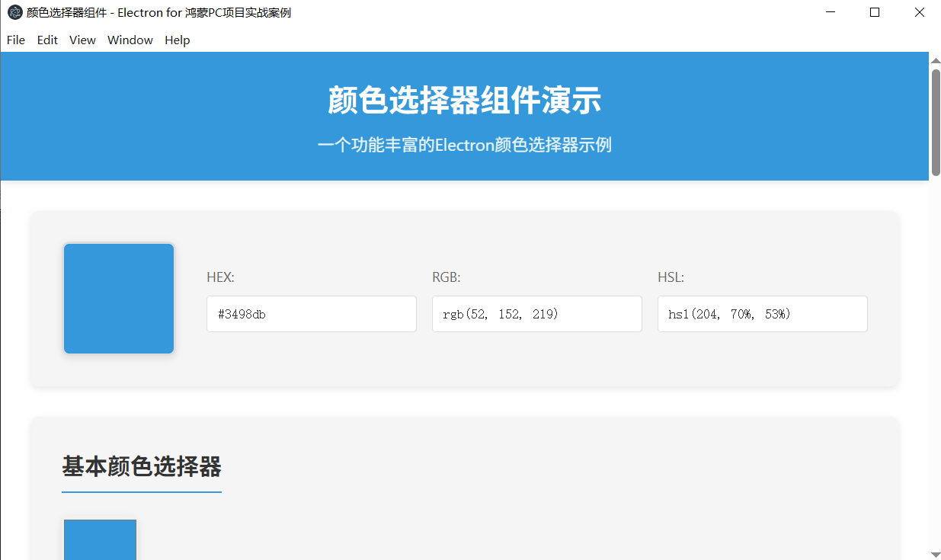Click the minimize button
The width and height of the screenshot is (941, 560).
point(830,12)
